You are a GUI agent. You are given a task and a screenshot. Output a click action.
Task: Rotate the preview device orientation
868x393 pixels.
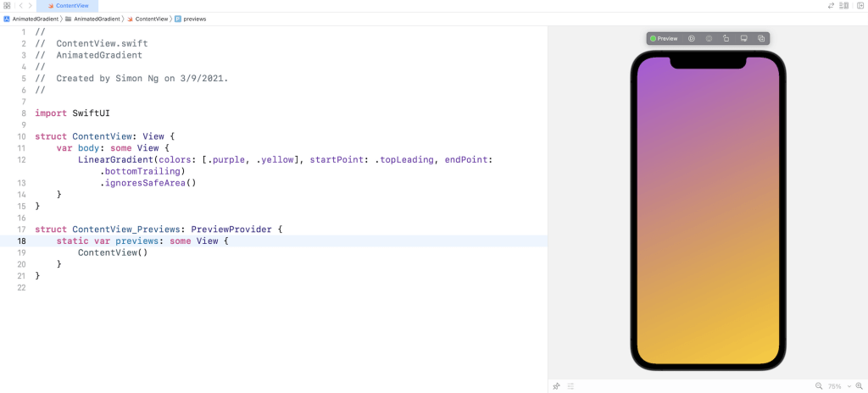click(x=726, y=39)
